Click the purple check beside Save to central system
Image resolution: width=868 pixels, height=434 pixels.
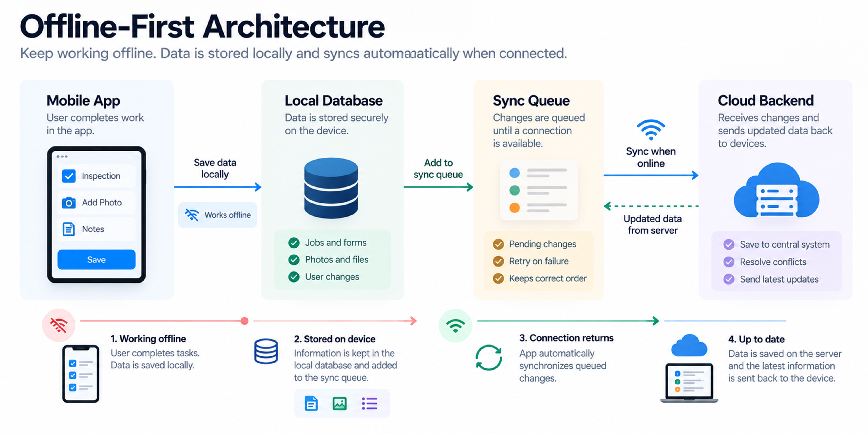pos(729,245)
